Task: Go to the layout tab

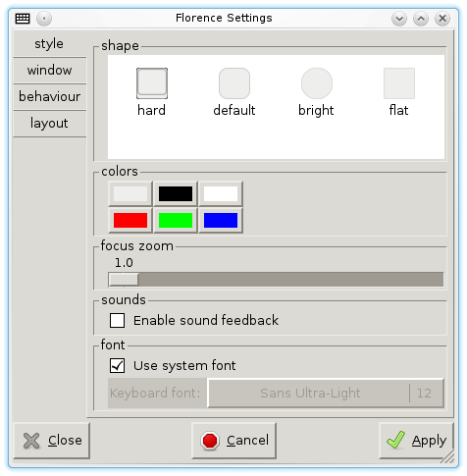Action: [x=50, y=124]
